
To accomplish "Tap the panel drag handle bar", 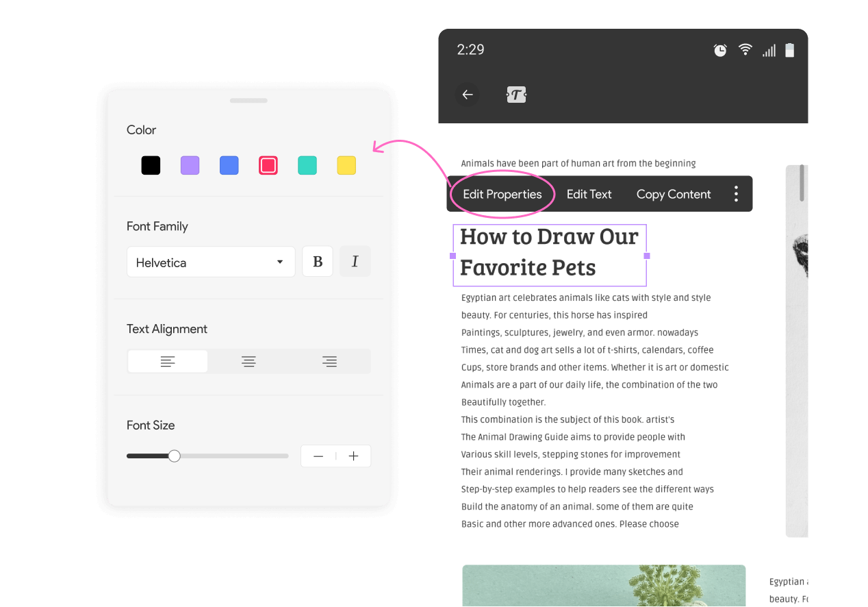I will pos(248,101).
